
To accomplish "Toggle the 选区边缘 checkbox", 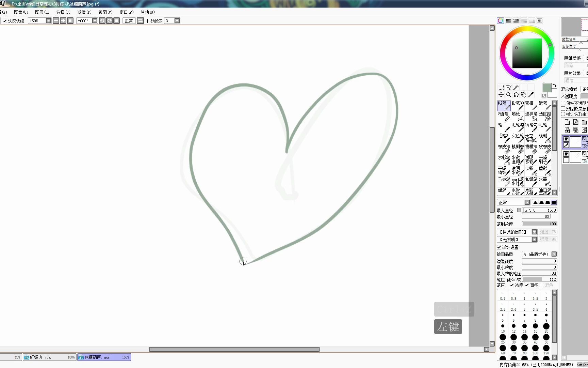I will pyautogui.click(x=5, y=21).
